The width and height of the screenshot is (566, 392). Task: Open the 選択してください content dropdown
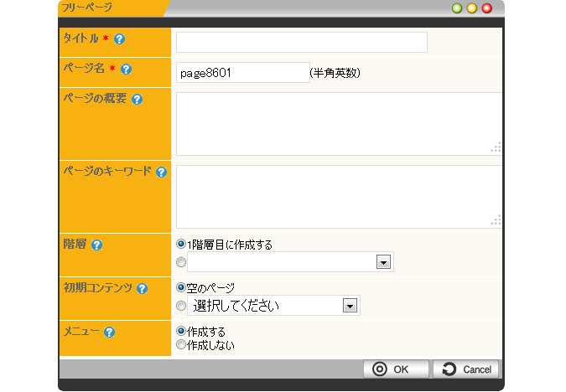[x=273, y=306]
